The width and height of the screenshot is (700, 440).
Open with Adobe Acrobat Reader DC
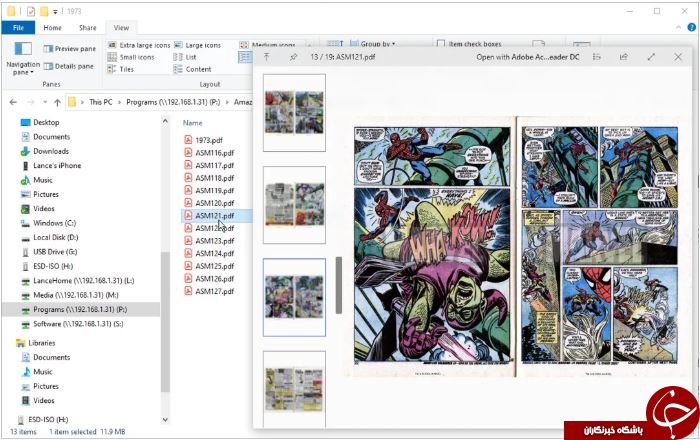pyautogui.click(x=528, y=57)
